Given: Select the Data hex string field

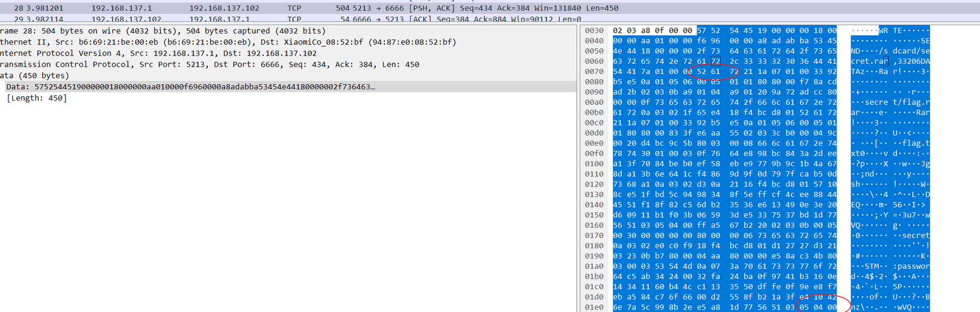Looking at the screenshot, I should click(190, 87).
